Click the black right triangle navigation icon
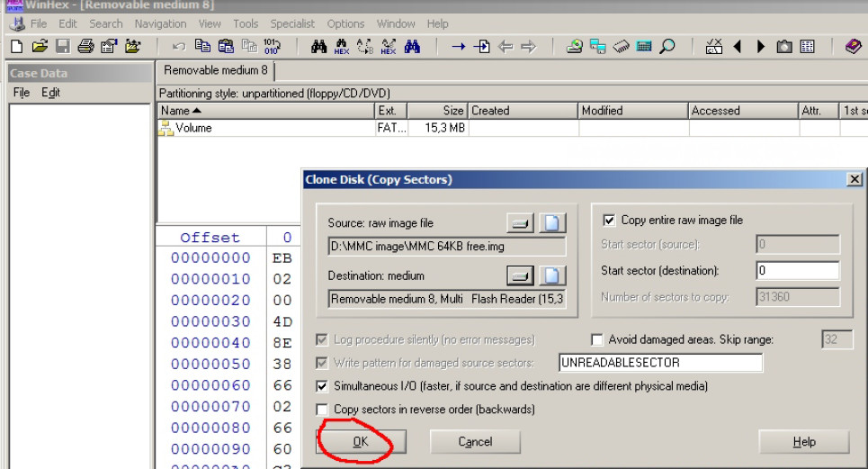The image size is (868, 469). click(761, 47)
